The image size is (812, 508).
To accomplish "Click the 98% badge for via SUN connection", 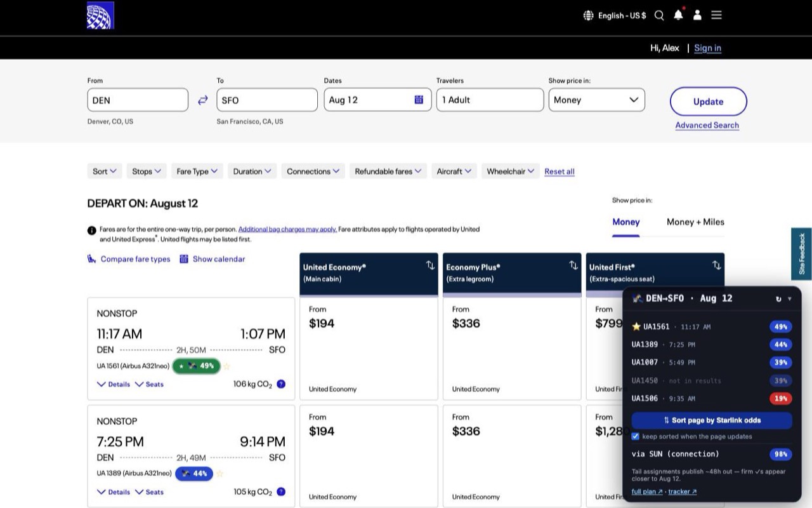I will pos(781,454).
